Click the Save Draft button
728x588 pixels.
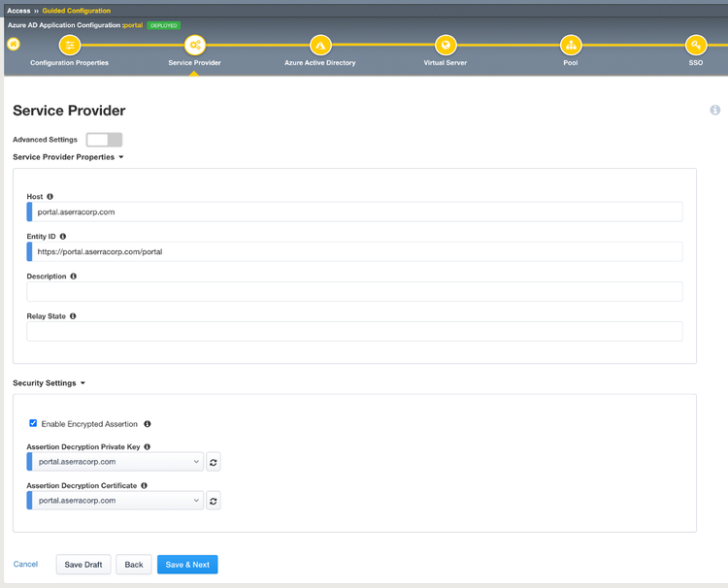click(x=83, y=565)
